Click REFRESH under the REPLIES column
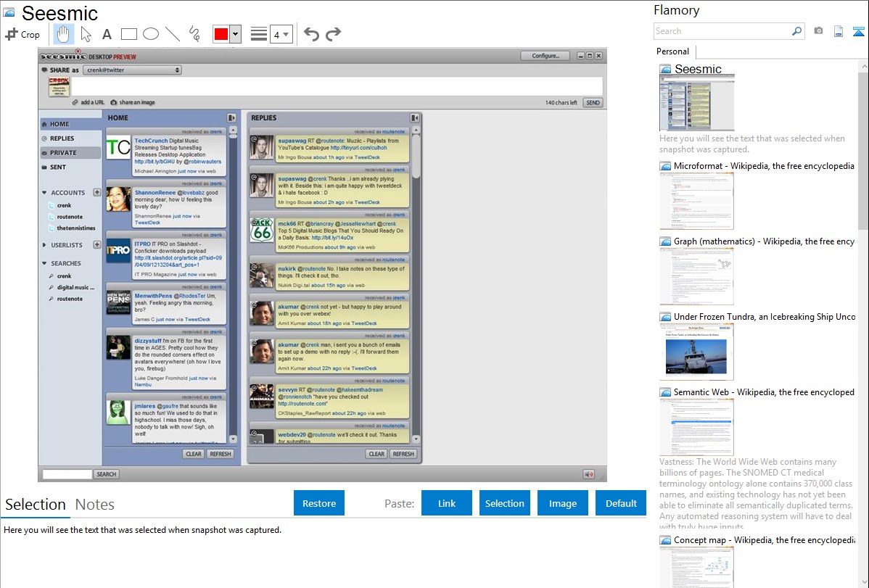 pyautogui.click(x=403, y=454)
